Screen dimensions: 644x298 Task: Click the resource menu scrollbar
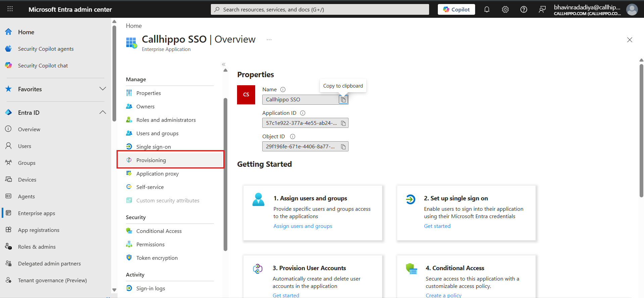click(x=225, y=175)
